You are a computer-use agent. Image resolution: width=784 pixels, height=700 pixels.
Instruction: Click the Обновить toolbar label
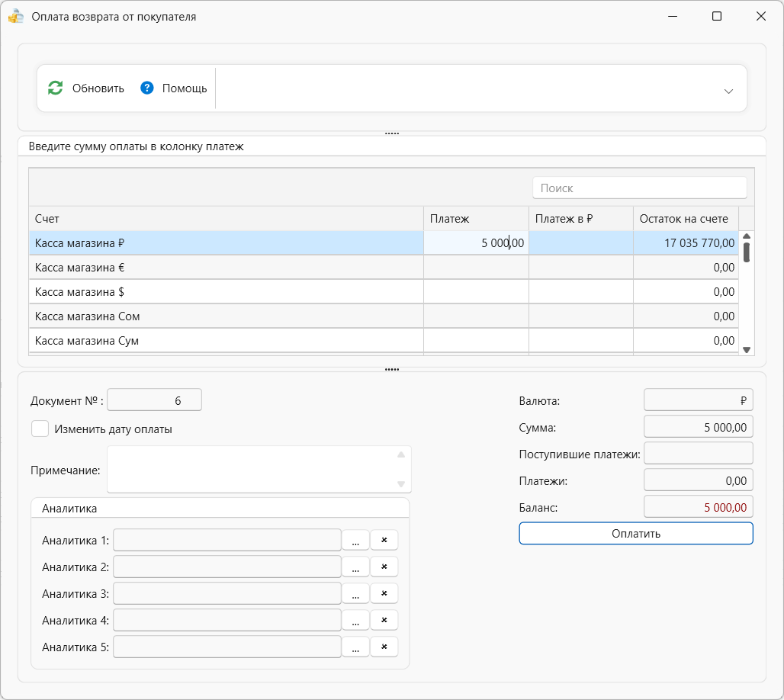tap(98, 88)
